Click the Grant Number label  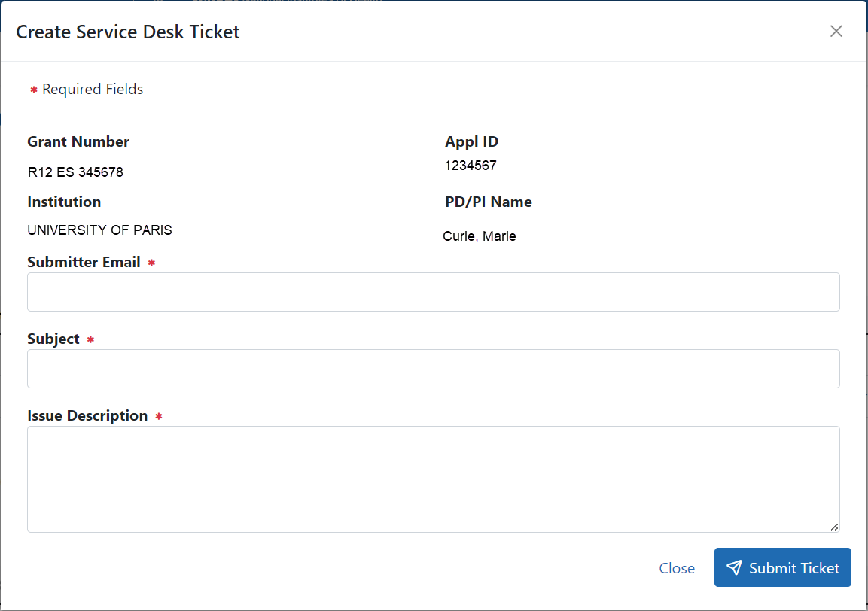pyautogui.click(x=78, y=141)
